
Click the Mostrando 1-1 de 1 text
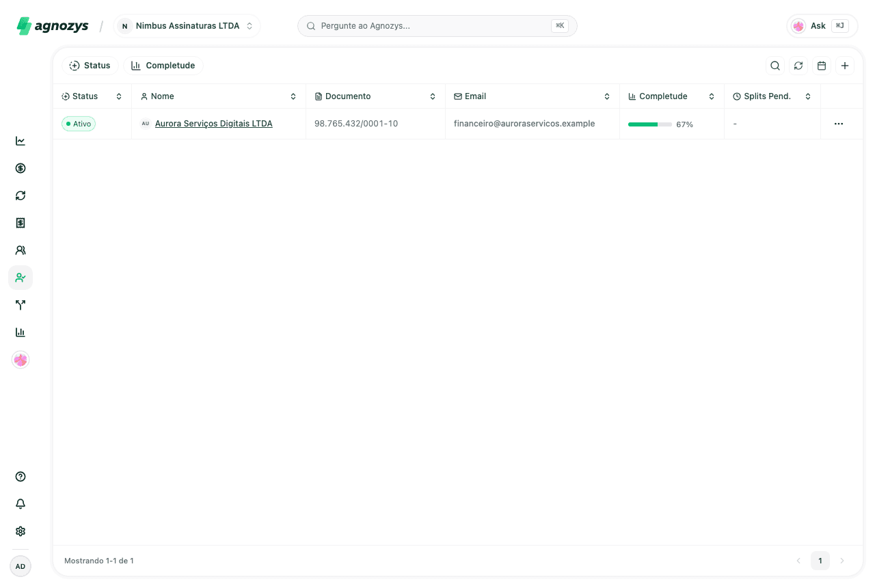coord(99,561)
